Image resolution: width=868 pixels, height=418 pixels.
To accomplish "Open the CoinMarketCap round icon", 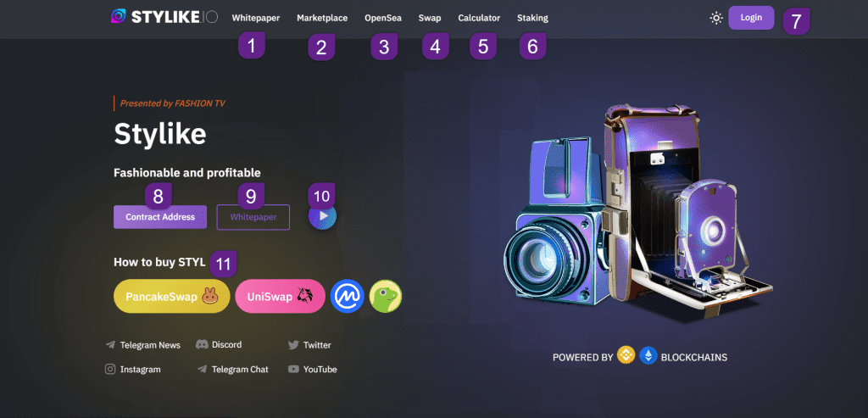I will click(x=347, y=296).
